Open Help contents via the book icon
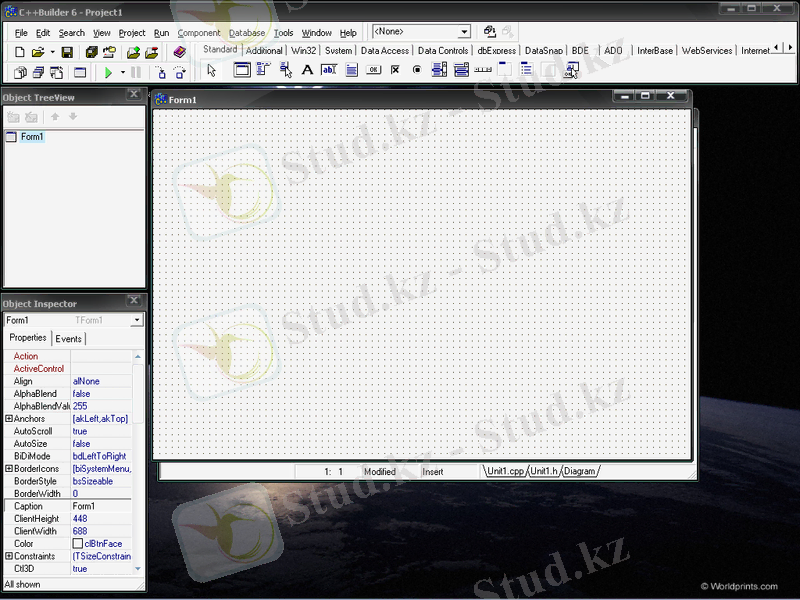Screen dimensions: 800x600 point(179,52)
